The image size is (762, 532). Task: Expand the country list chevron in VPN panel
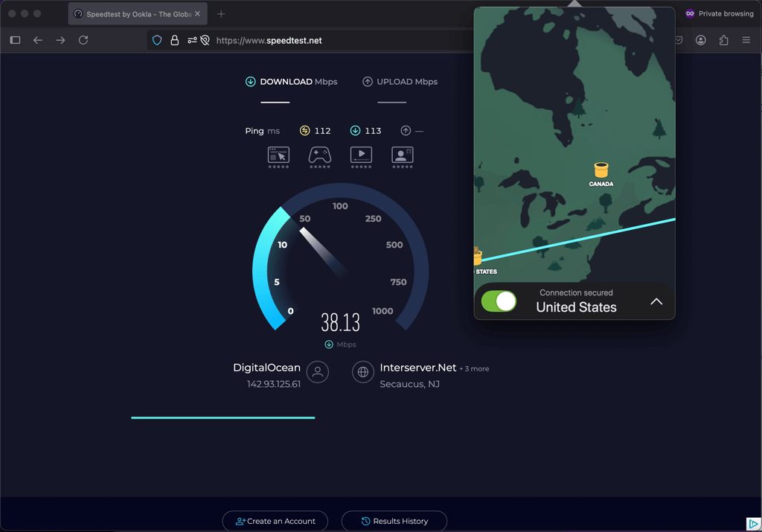click(656, 301)
